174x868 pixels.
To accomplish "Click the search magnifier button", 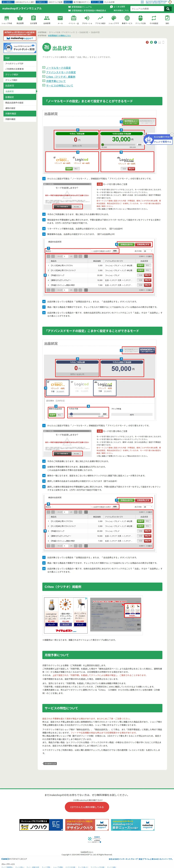I will (168, 9).
